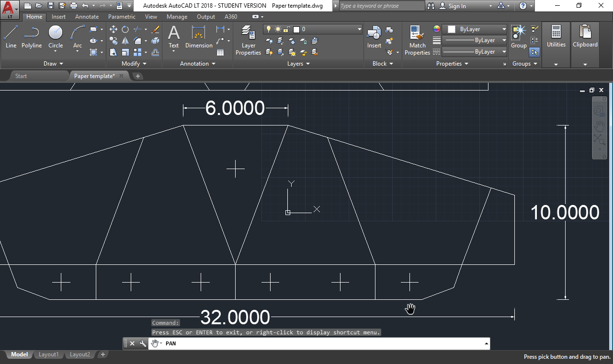Screen dimensions: 613x364
Task: Click the keyword search input field
Action: (382, 6)
